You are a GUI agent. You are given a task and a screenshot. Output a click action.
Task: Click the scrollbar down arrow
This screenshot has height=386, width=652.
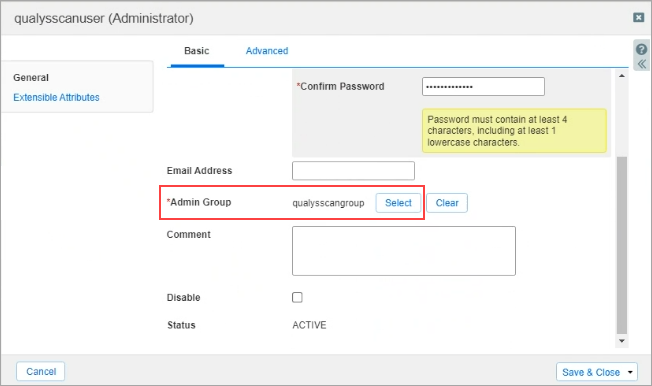[622, 341]
